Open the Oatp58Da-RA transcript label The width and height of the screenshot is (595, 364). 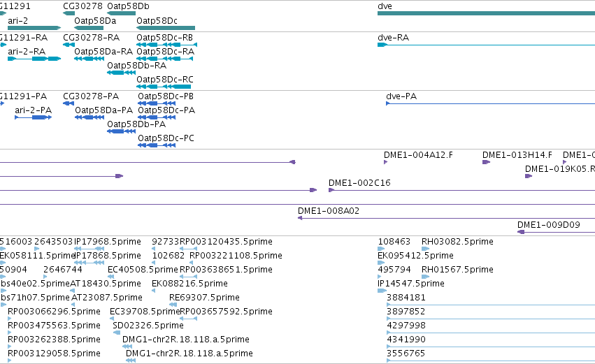click(x=103, y=51)
